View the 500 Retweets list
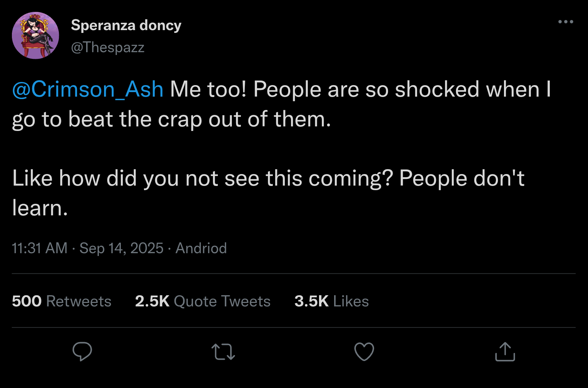This screenshot has width=588, height=388. tap(62, 301)
